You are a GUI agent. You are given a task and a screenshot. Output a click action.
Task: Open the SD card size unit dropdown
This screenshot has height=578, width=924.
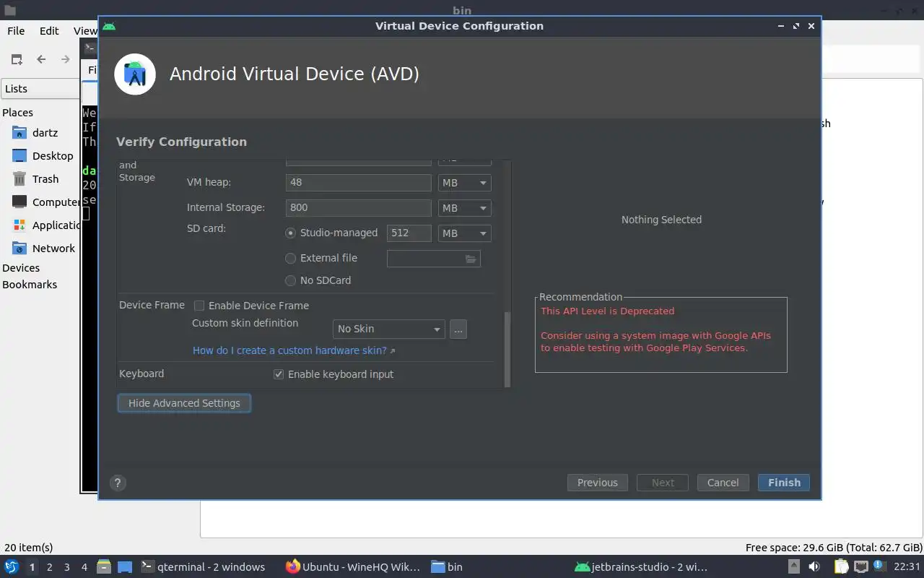click(465, 234)
